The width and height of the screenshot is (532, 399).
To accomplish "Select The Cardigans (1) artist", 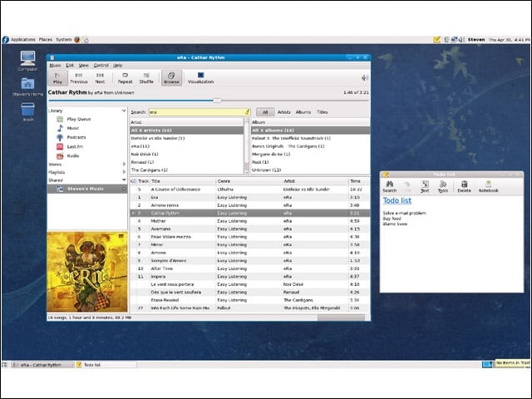I will pyautogui.click(x=186, y=170).
